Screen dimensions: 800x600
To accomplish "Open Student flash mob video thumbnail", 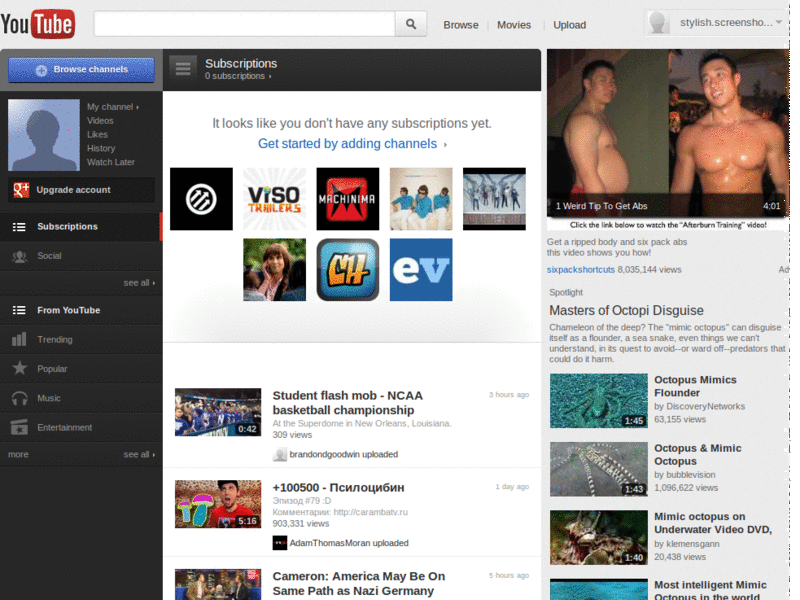I will click(x=218, y=412).
